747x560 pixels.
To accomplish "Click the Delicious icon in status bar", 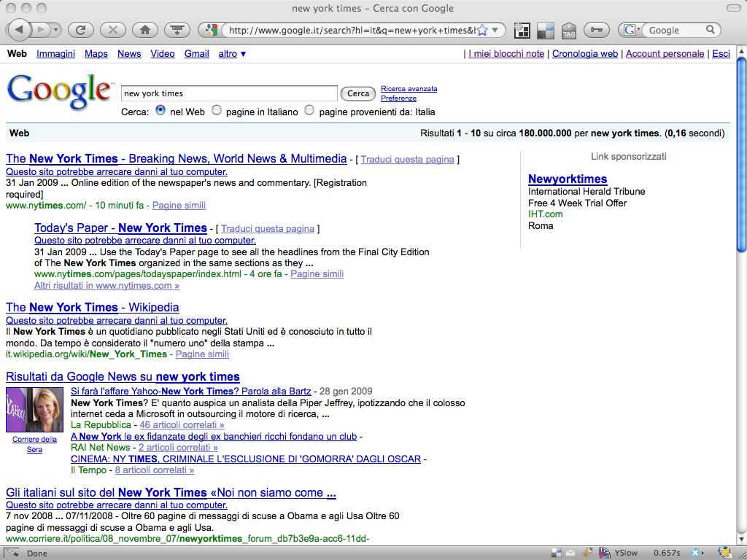I will click(557, 553).
